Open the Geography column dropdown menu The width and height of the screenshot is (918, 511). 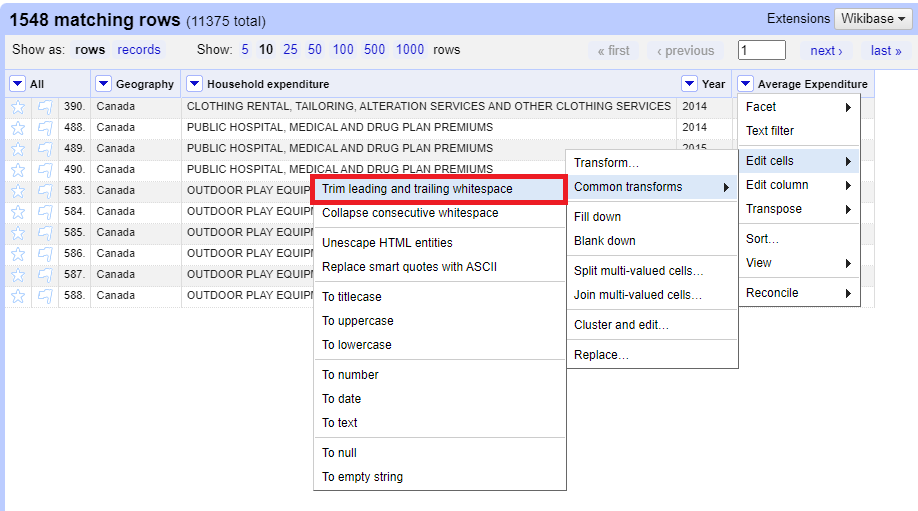pyautogui.click(x=104, y=84)
